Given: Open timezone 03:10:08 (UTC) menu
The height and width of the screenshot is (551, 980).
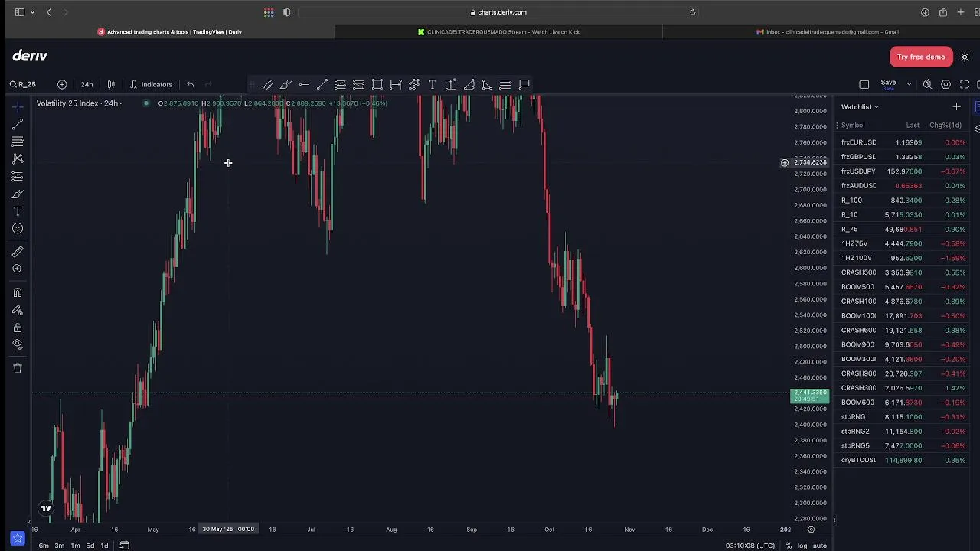Looking at the screenshot, I should click(750, 546).
